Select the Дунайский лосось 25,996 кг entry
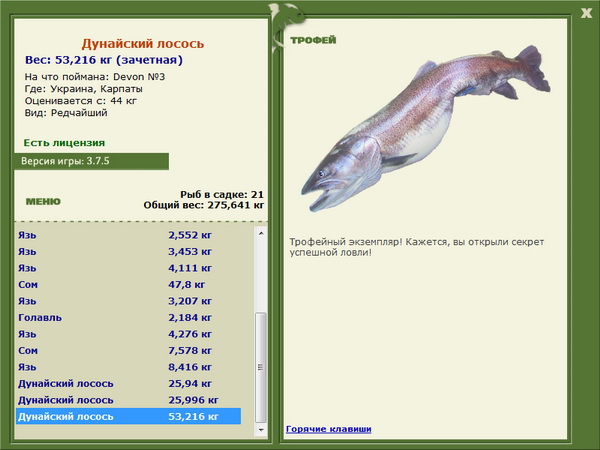Image resolution: width=600 pixels, height=450 pixels. (x=129, y=400)
